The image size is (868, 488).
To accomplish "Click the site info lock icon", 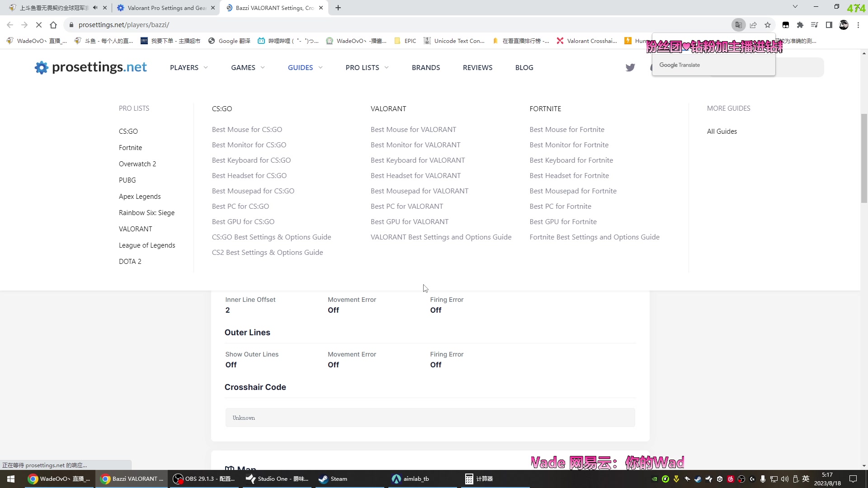I will coord(71,25).
